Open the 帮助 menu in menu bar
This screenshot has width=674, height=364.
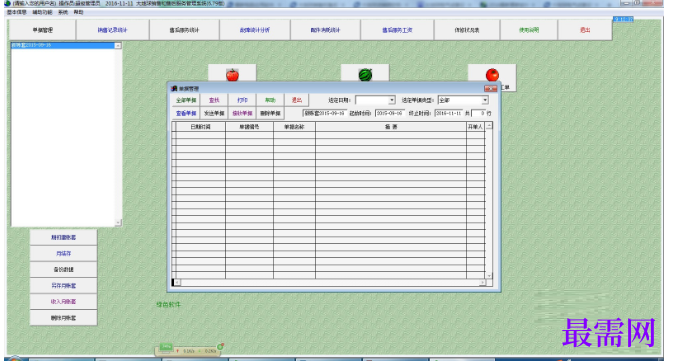coord(78,12)
